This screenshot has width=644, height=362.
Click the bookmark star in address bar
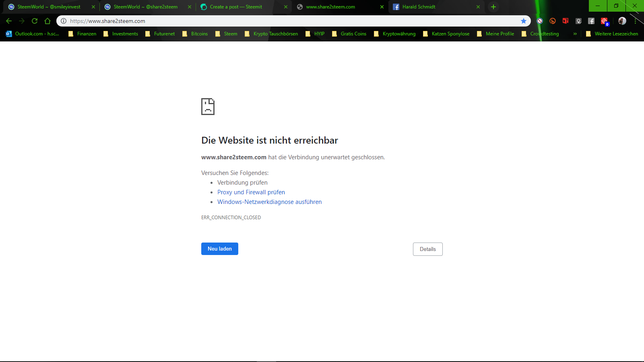pos(524,21)
